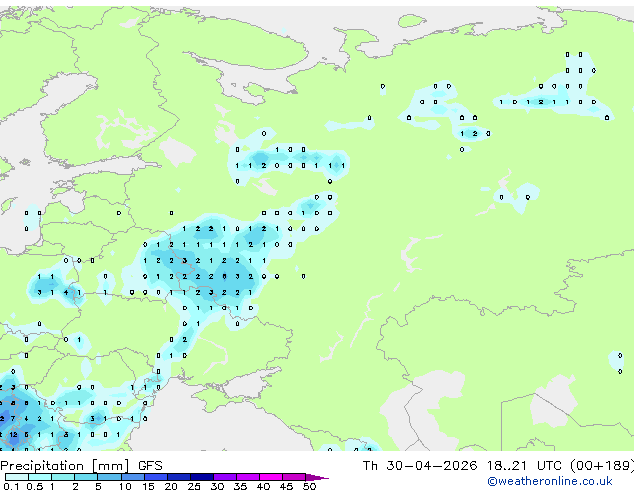
Task: Click the '12' precipitation value on the map
Action: pos(13,435)
